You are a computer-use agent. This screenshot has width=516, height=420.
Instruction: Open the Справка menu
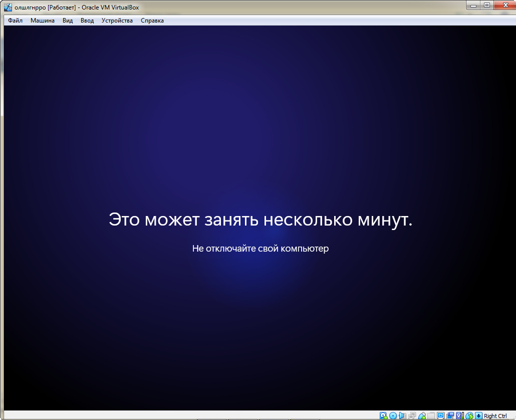152,21
